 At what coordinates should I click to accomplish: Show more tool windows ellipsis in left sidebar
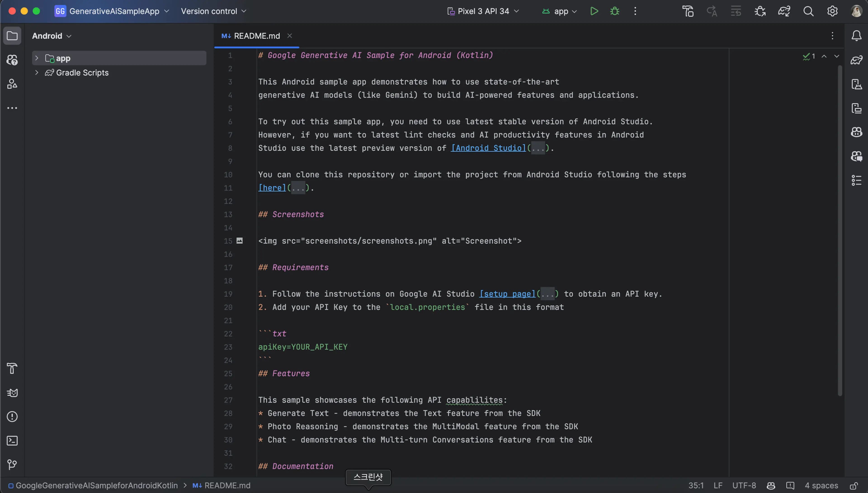tap(12, 108)
